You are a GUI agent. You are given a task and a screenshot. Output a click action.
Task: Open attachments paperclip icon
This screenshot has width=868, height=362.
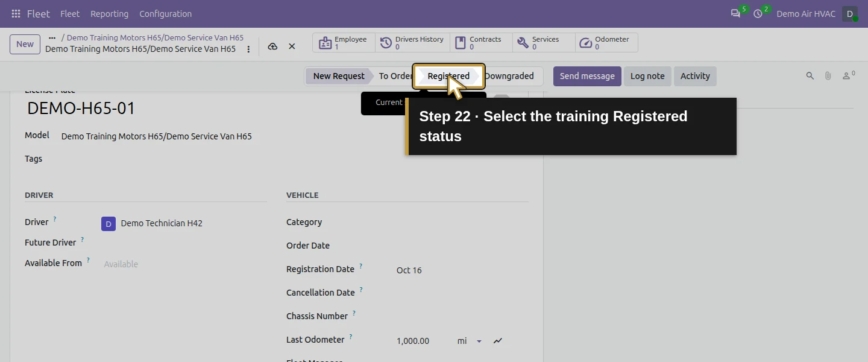coord(828,76)
